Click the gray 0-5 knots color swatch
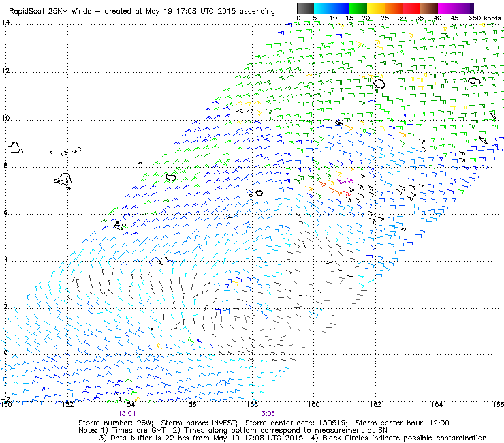Viewport: 504px width, 443px height. [305, 8]
